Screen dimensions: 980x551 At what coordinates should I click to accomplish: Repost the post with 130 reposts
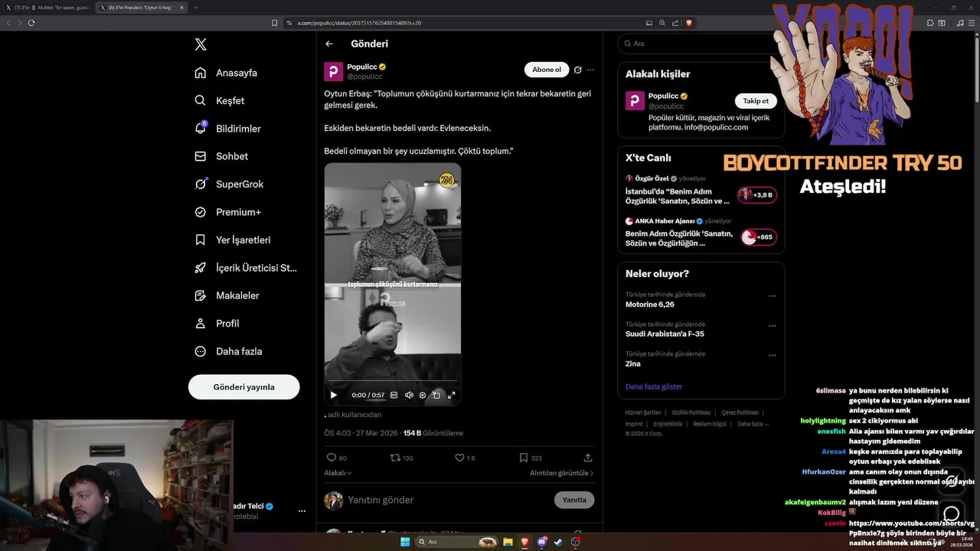point(402,458)
